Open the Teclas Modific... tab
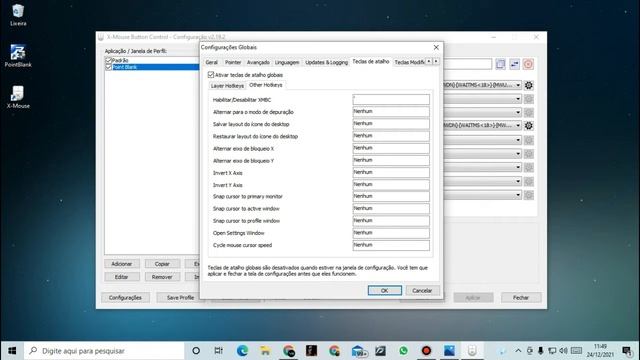Viewport: 640px width, 360px height. tap(409, 62)
